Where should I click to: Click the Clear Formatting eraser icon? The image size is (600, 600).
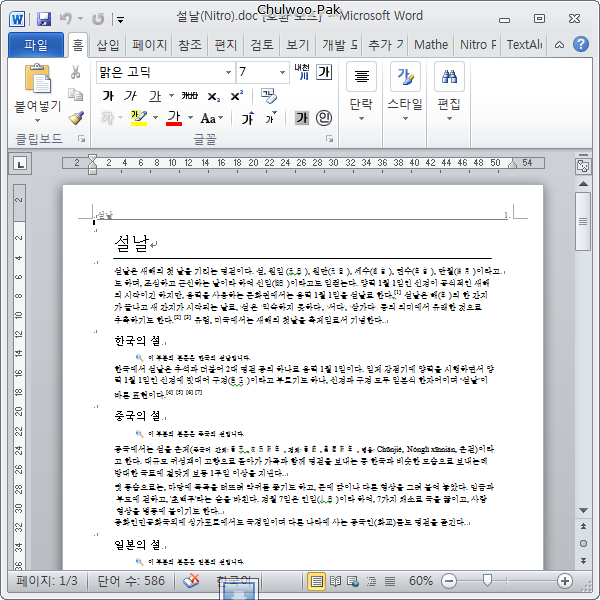click(269, 96)
